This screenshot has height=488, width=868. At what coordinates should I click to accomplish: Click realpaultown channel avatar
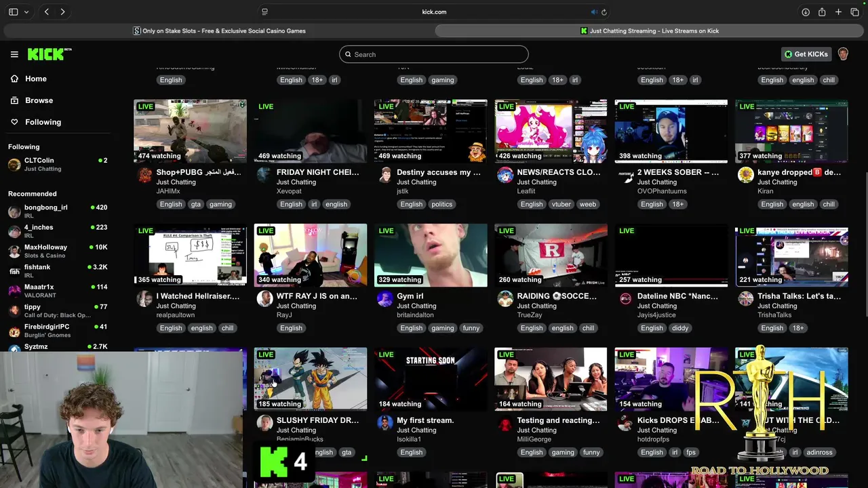(x=144, y=299)
